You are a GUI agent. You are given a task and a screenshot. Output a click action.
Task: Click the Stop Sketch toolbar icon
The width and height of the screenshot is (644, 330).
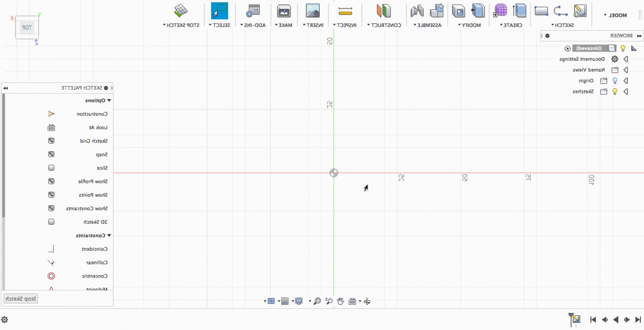[181, 11]
